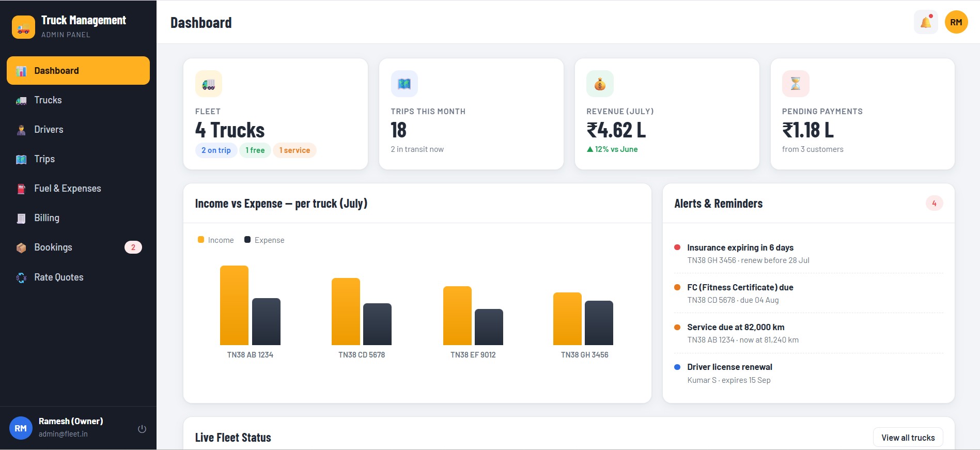
Task: Click the expense bar for TN38 GH 3456
Action: 599,323
